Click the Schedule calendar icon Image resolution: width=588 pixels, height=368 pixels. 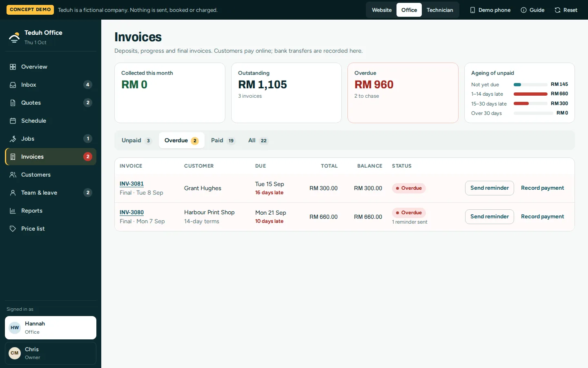[x=13, y=121]
